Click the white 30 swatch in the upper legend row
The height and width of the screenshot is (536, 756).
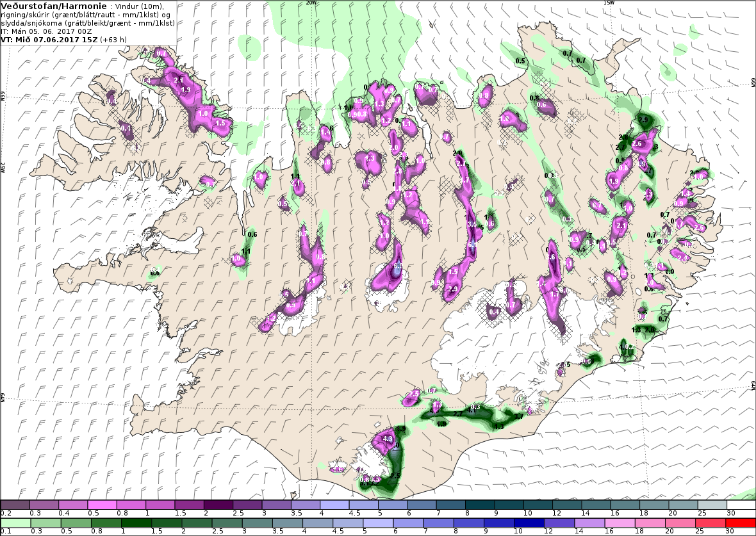[x=741, y=505]
